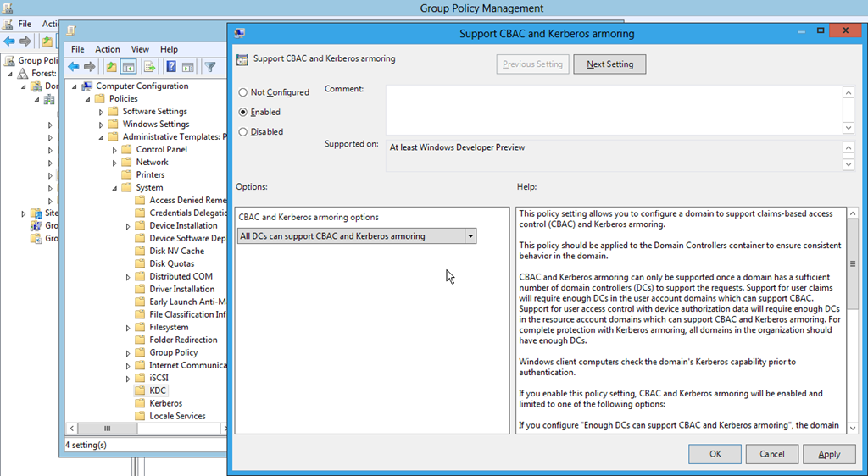Click OK to confirm policy setting
Image resolution: width=868 pixels, height=476 pixels.
pyautogui.click(x=715, y=454)
